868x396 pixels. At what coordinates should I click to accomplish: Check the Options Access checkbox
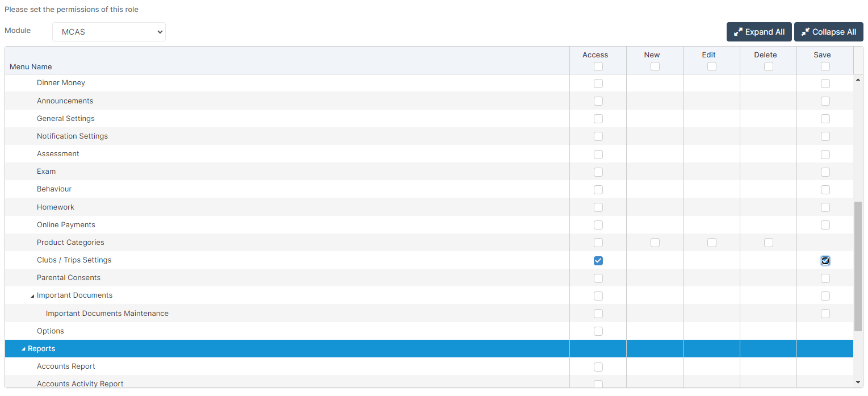(x=598, y=331)
